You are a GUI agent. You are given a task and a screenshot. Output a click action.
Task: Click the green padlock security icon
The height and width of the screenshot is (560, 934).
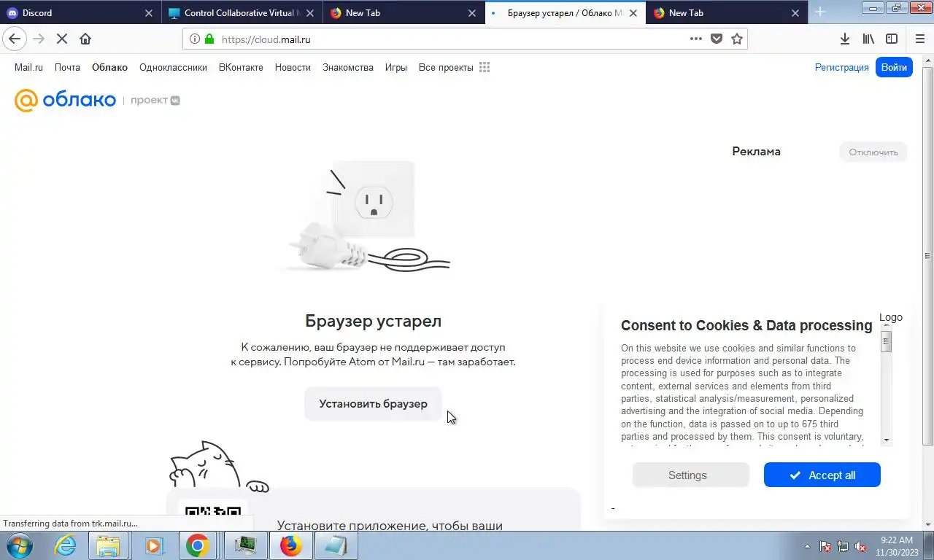coord(209,39)
